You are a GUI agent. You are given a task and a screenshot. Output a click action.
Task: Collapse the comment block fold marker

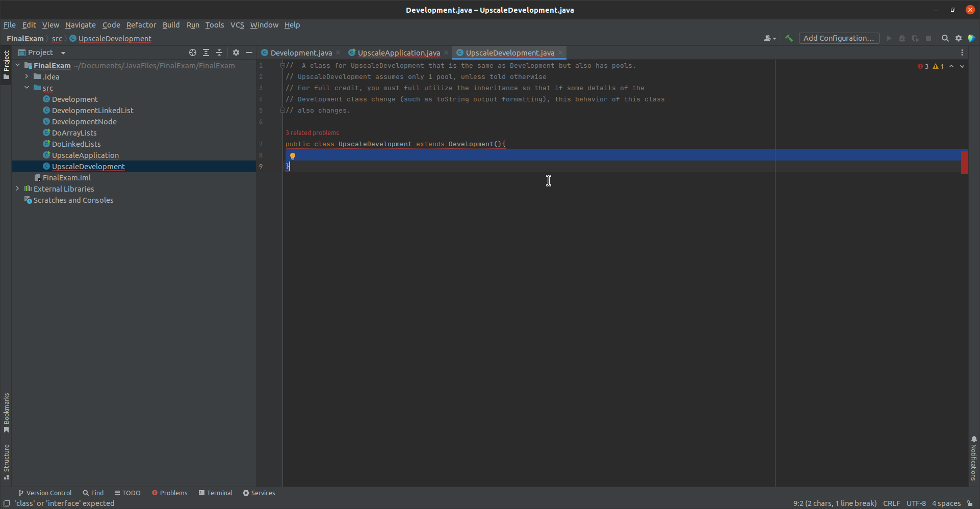282,66
